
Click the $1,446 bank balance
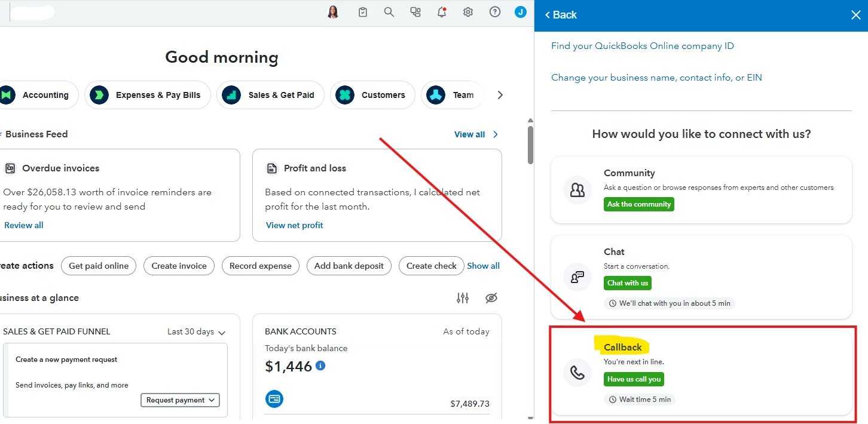pyautogui.click(x=289, y=366)
